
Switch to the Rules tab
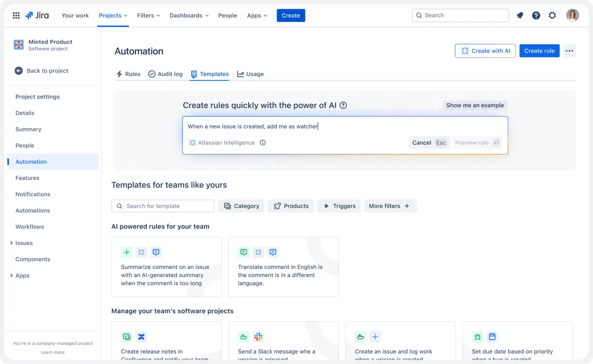pyautogui.click(x=129, y=74)
